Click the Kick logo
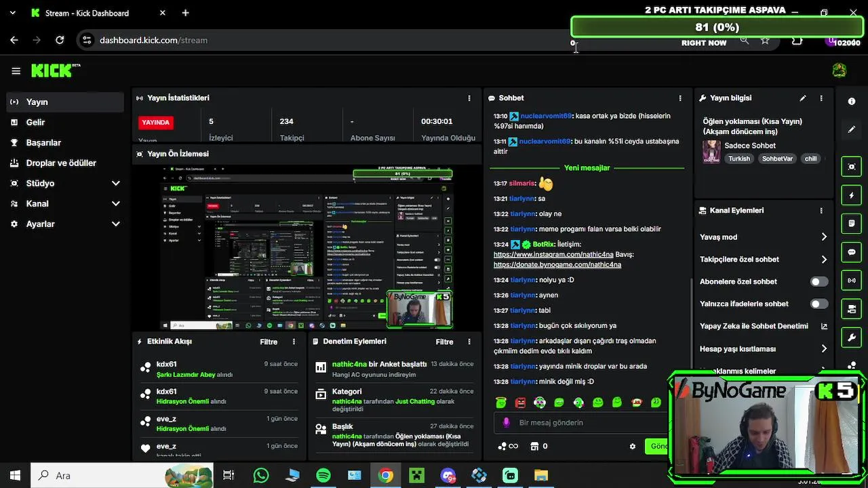 click(x=56, y=70)
